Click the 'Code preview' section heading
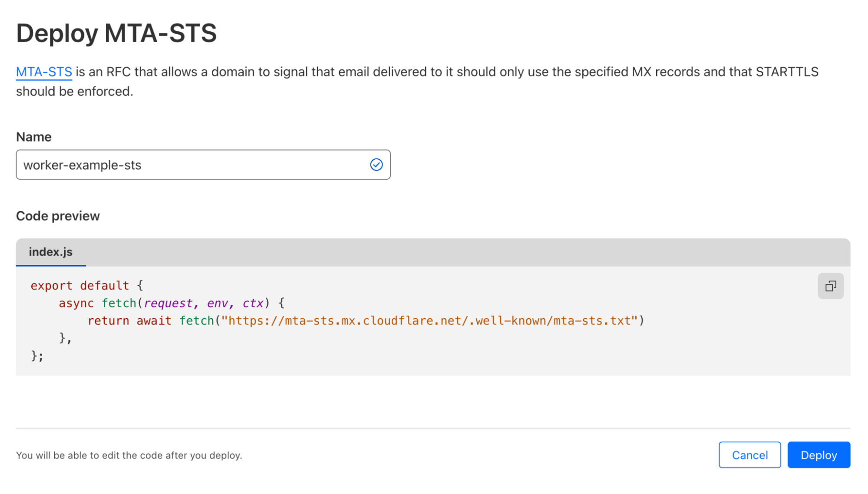 tap(58, 216)
